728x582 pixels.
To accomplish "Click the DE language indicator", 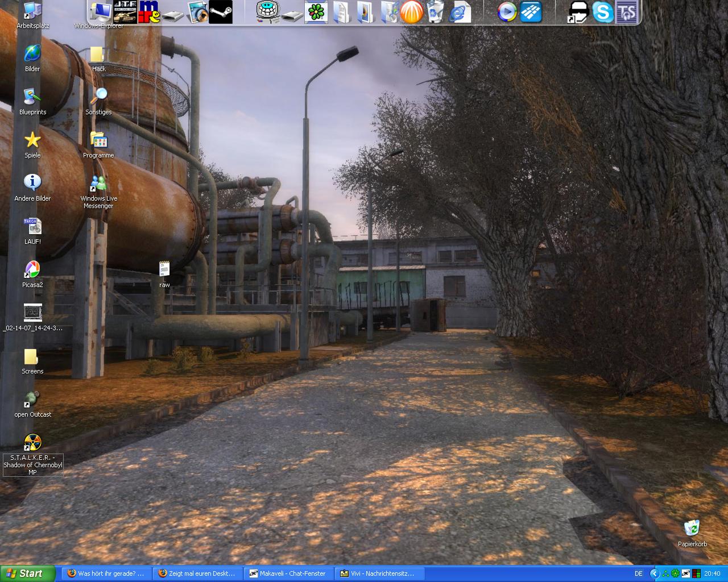I will coord(639,573).
